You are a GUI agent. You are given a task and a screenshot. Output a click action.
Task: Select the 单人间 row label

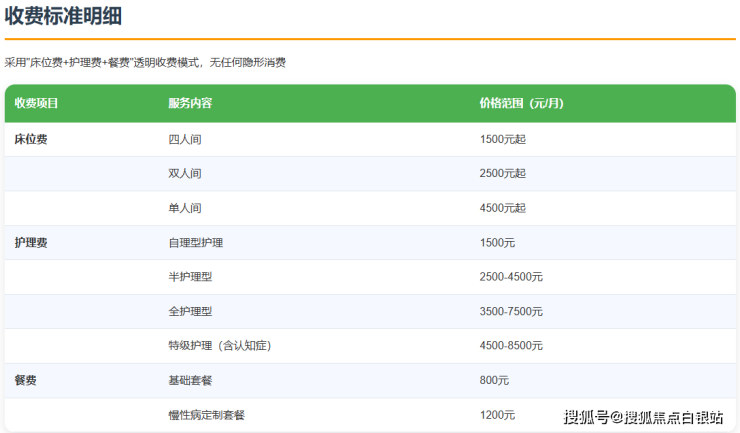(185, 208)
